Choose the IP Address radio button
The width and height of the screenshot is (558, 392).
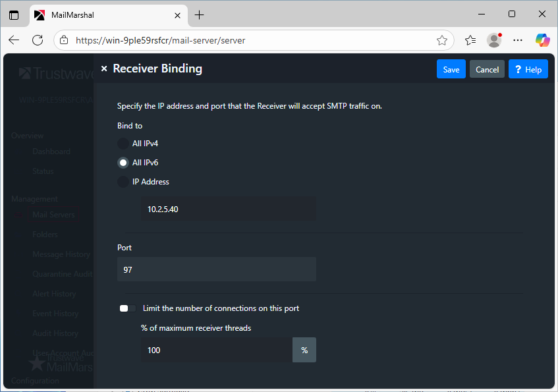(x=123, y=182)
